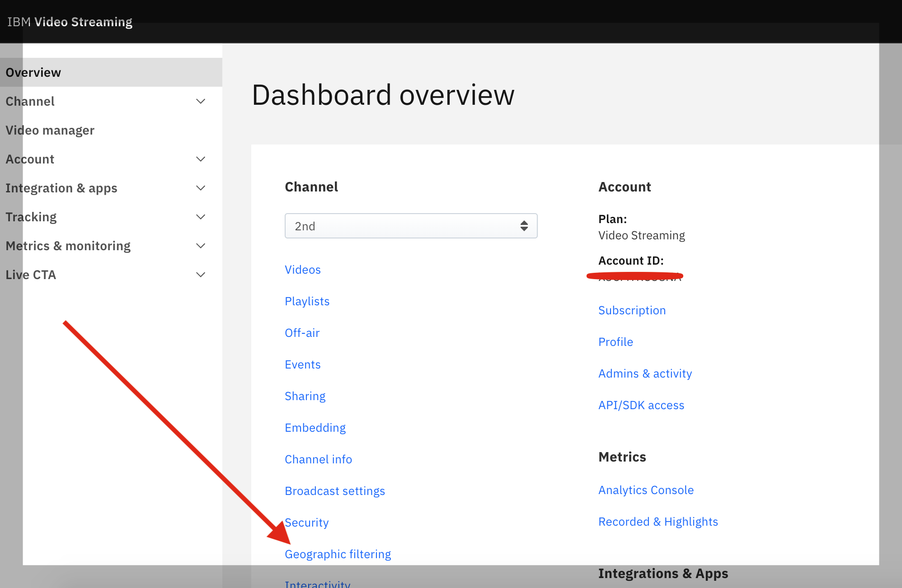Click the channel dropdown up-down arrows
This screenshot has height=588, width=902.
524,226
